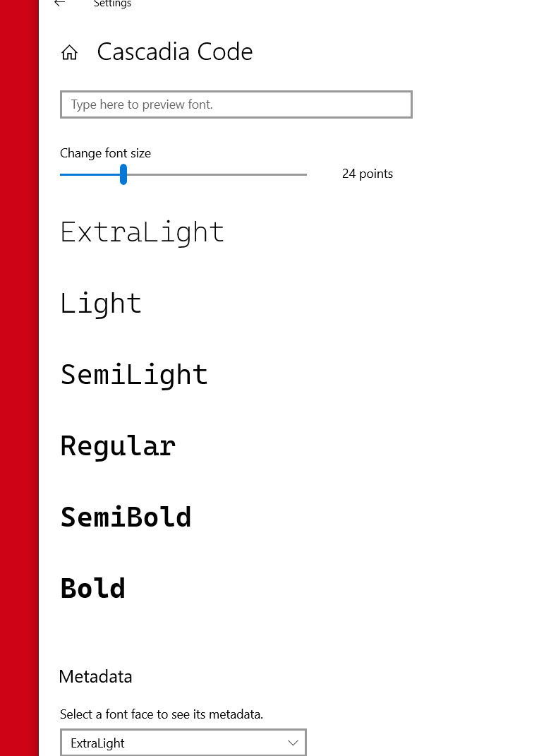The image size is (539, 756).
Task: Click the red sidebar strip on the left
Action: [x=19, y=378]
